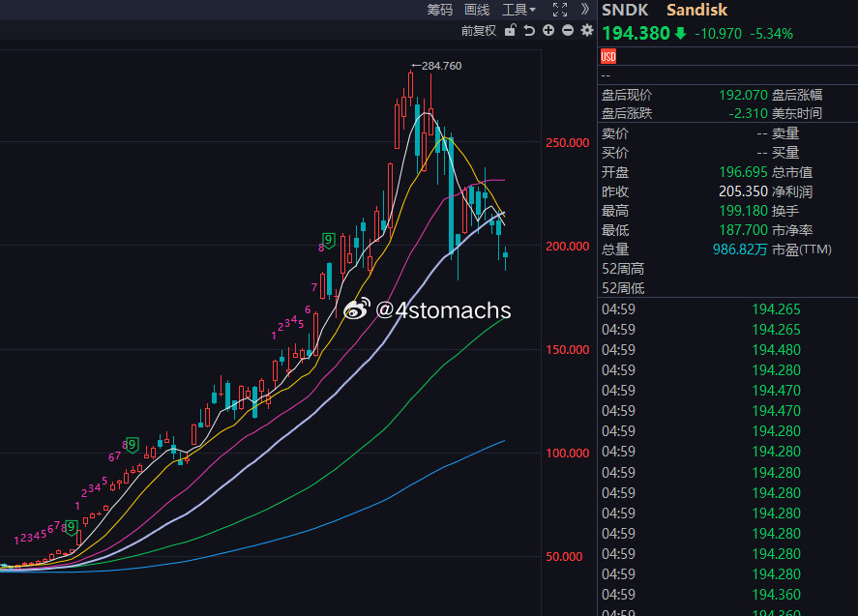Click after-hours change -2.310
The height and width of the screenshot is (616, 858).
(748, 113)
